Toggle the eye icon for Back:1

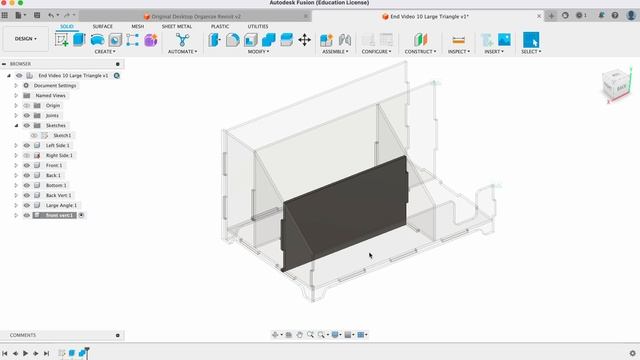(27, 176)
